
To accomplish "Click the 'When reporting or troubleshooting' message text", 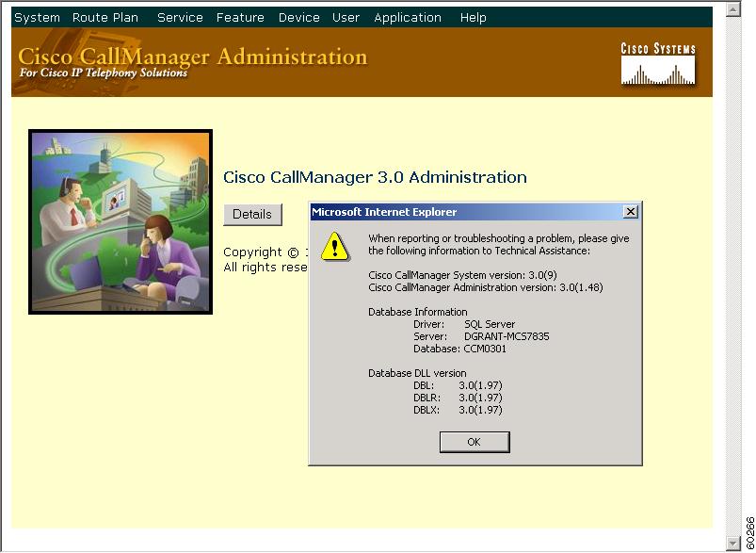I will [499, 245].
